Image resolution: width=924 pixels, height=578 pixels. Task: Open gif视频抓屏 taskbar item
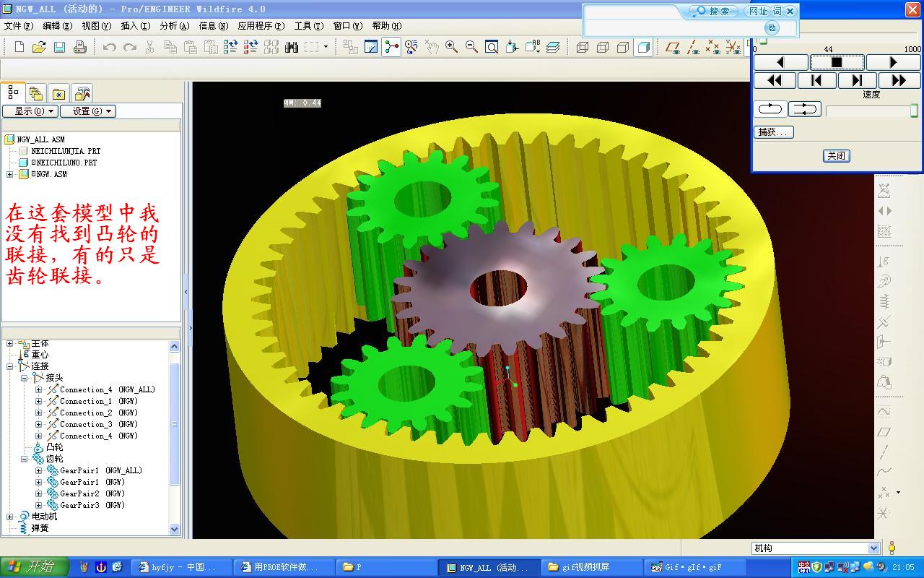[591, 567]
